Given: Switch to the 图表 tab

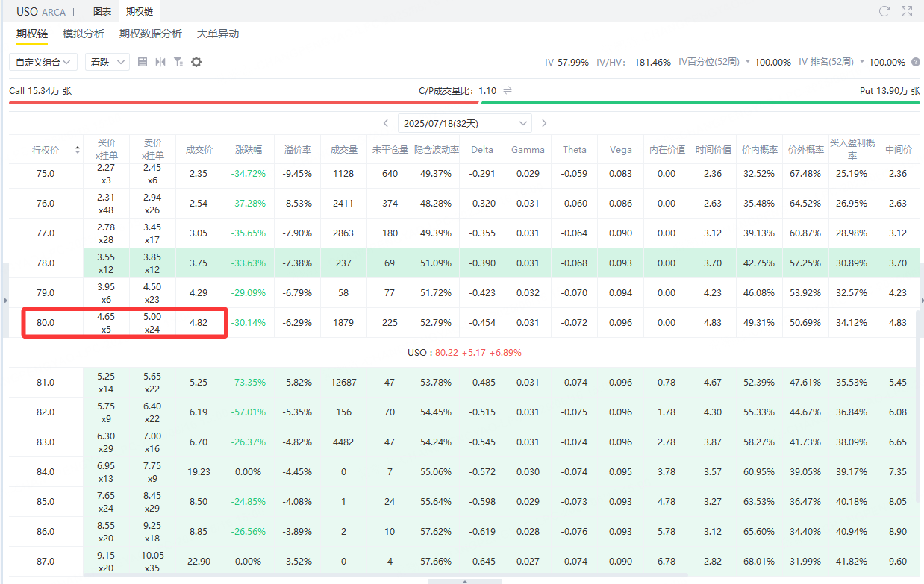Looking at the screenshot, I should click(x=102, y=11).
